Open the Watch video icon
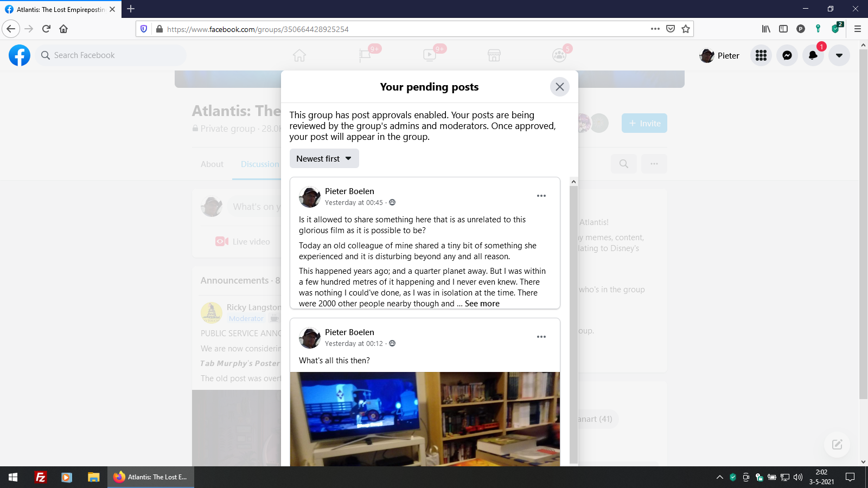The height and width of the screenshot is (488, 868). (429, 55)
